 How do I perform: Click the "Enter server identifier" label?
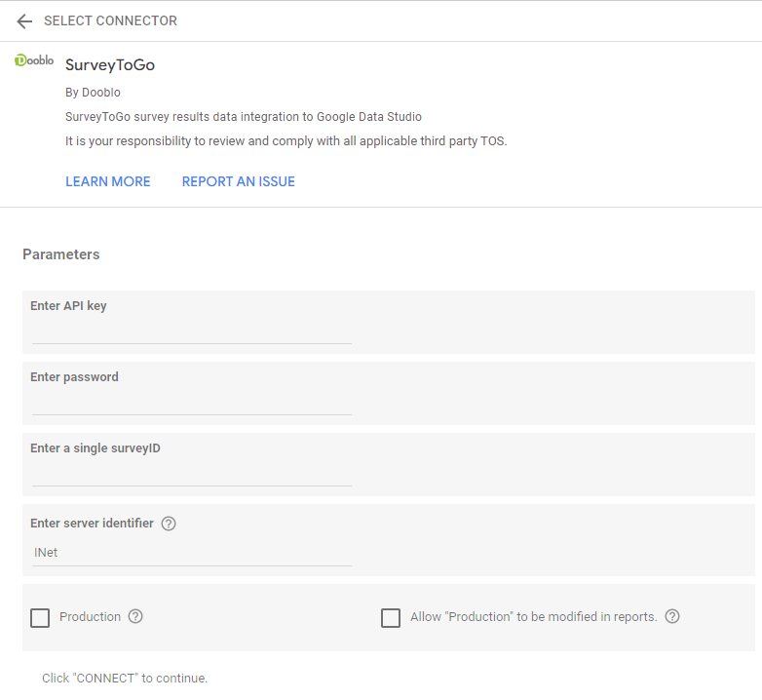(x=92, y=524)
